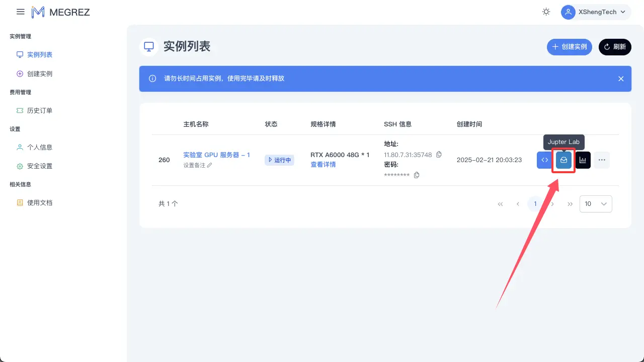Select page 1 in the pagination control
Screen dimensions: 644x362
[x=535, y=204]
